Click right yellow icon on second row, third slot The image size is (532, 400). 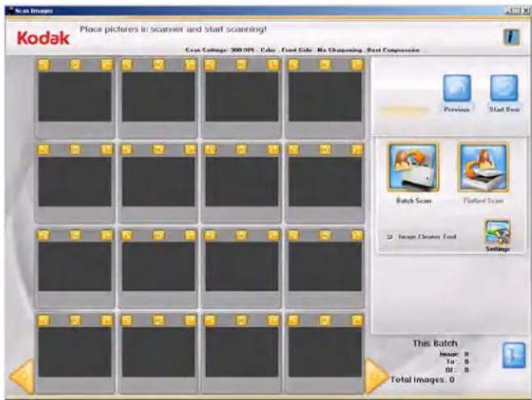point(273,150)
